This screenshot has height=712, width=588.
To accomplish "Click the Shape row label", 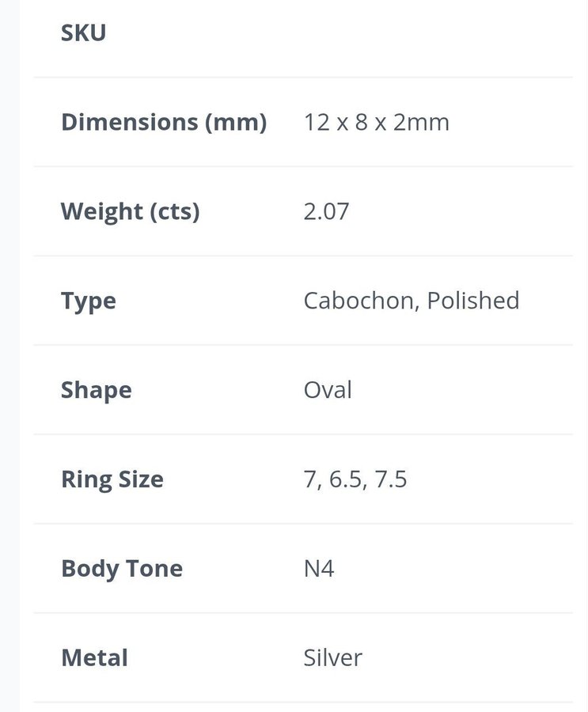I will [x=97, y=391].
